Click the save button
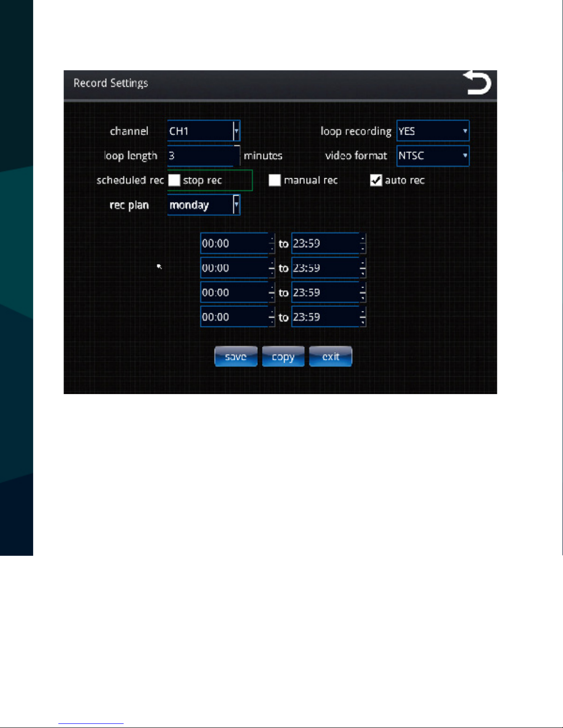This screenshot has height=728, width=563. [x=236, y=356]
